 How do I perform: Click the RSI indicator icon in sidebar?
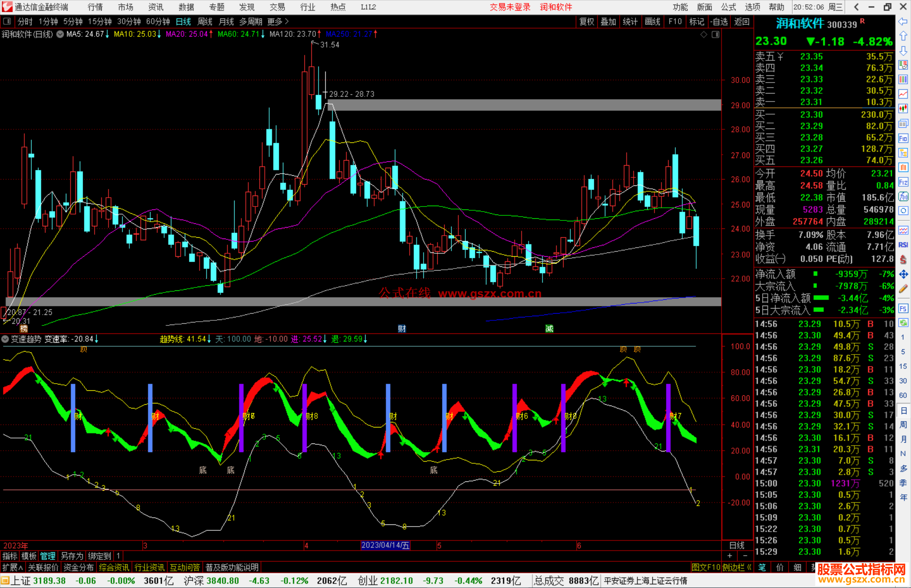coord(903,245)
